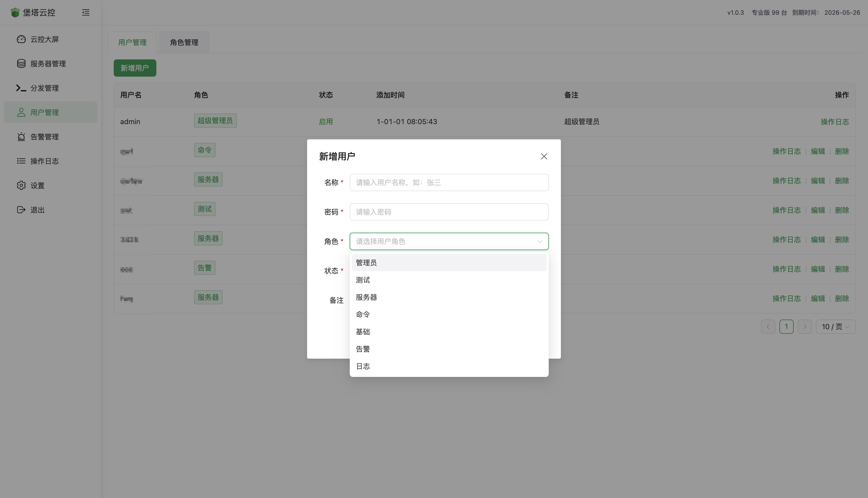Select 日志 role from the dropdown

click(x=363, y=366)
